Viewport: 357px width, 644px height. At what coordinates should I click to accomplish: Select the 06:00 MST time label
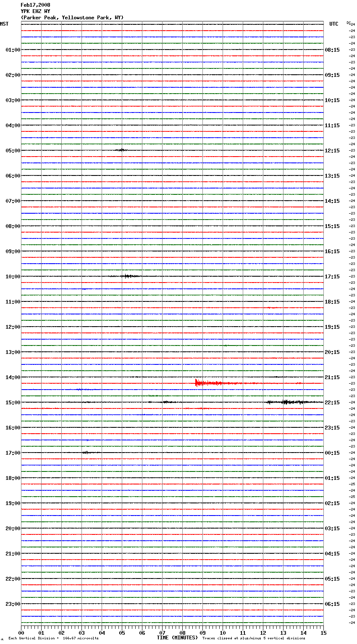[x=13, y=176]
